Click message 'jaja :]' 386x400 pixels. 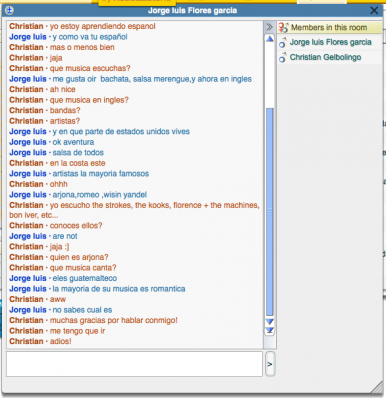click(59, 247)
